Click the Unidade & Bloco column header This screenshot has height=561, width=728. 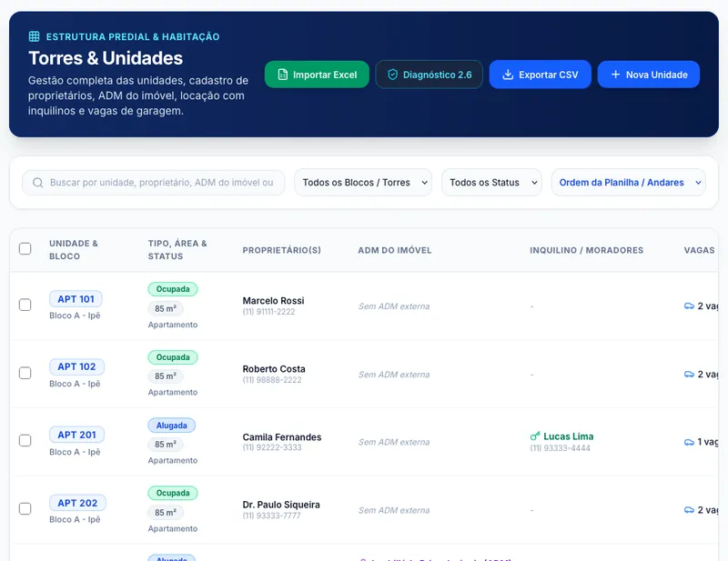[x=74, y=250]
